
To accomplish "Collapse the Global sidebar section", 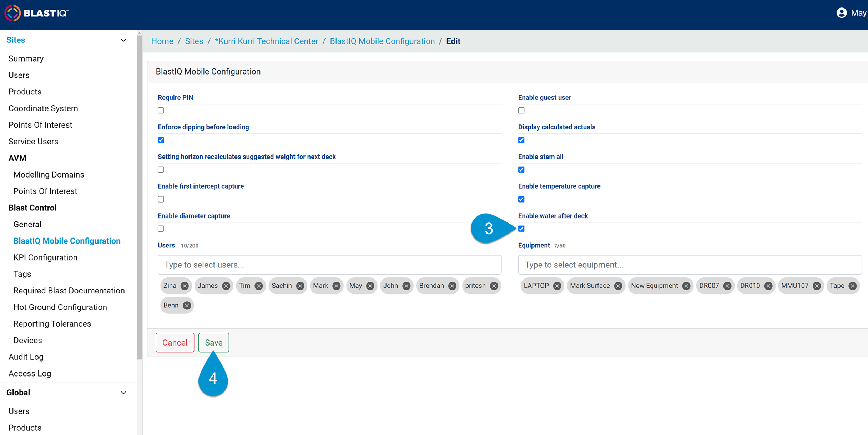I will click(123, 393).
